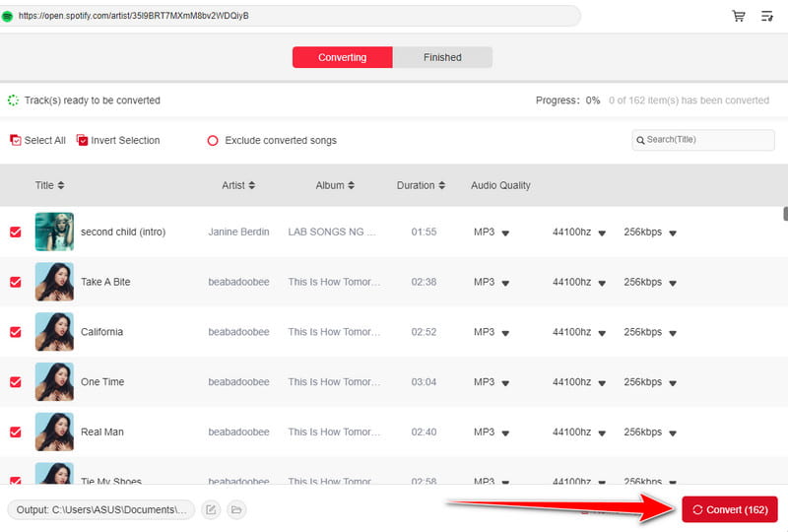Viewport: 788px width, 532px height.
Task: Toggle the 'Take A Bite' track checkbox
Action: pyautogui.click(x=15, y=282)
